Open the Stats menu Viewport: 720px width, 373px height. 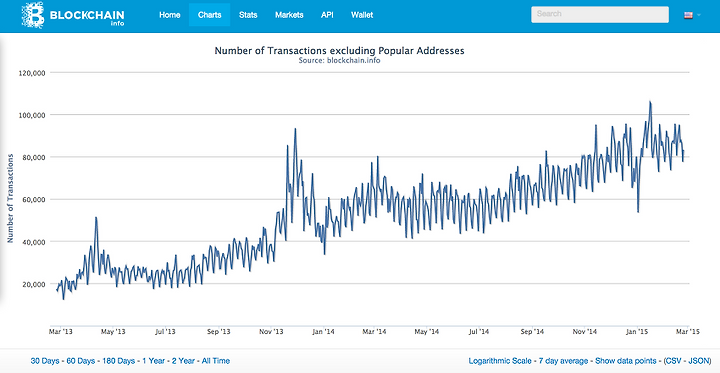point(248,15)
